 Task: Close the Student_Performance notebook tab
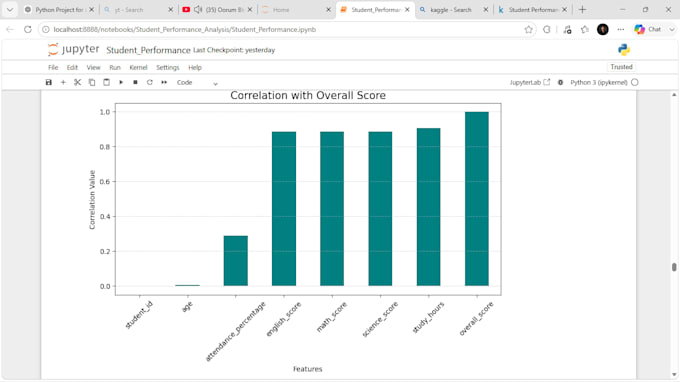(x=407, y=10)
